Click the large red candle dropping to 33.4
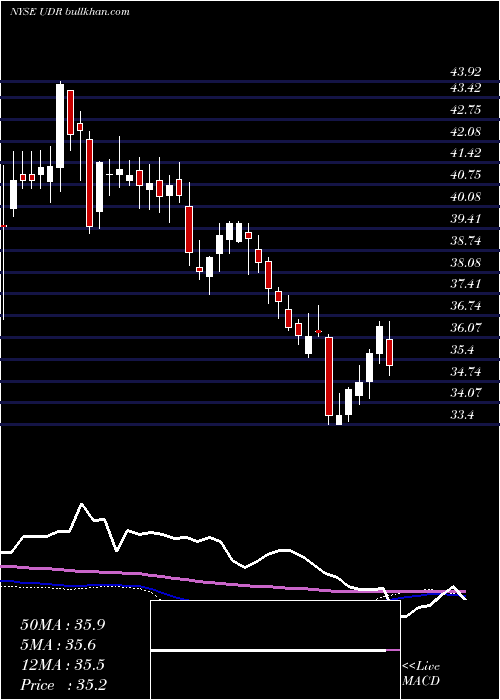 tap(329, 376)
